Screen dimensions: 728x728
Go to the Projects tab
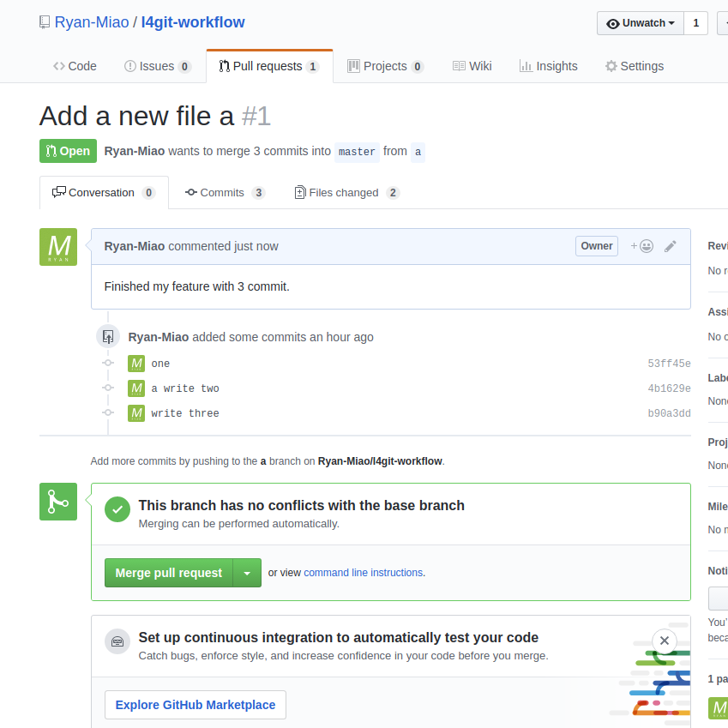coord(385,66)
